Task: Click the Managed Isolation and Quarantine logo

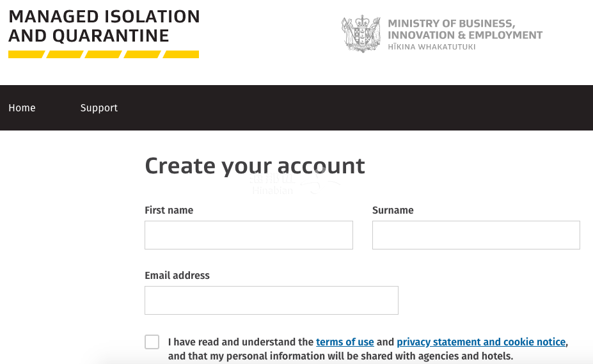Action: 104,33
